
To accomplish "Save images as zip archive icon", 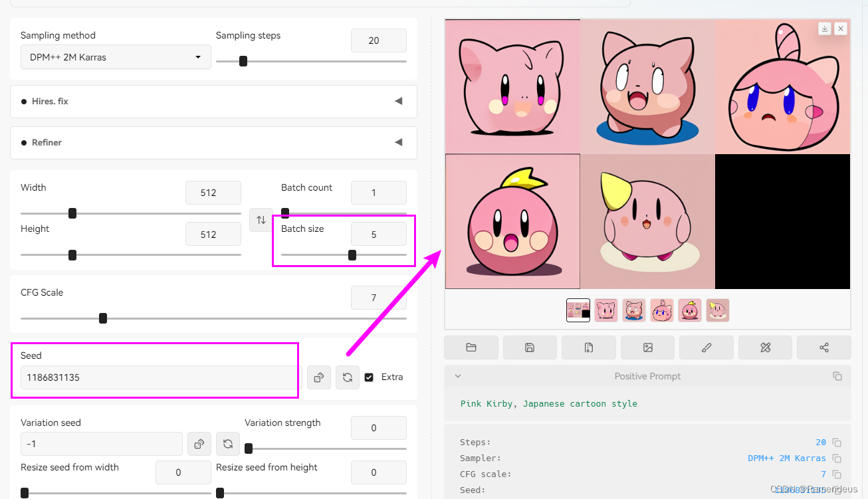I will tap(589, 348).
